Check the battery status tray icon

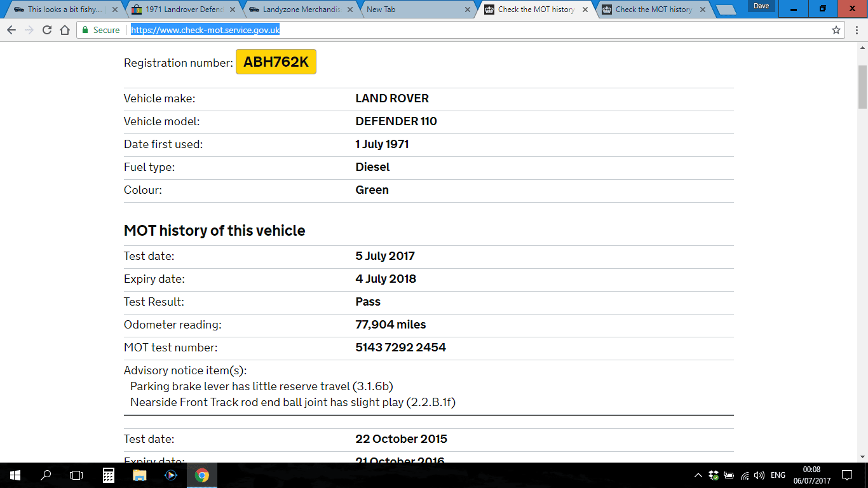tap(729, 475)
